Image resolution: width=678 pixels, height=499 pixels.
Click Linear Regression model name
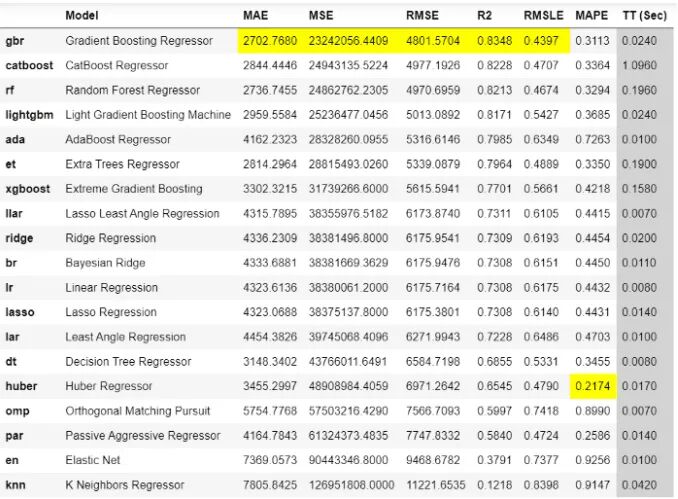pyautogui.click(x=112, y=288)
